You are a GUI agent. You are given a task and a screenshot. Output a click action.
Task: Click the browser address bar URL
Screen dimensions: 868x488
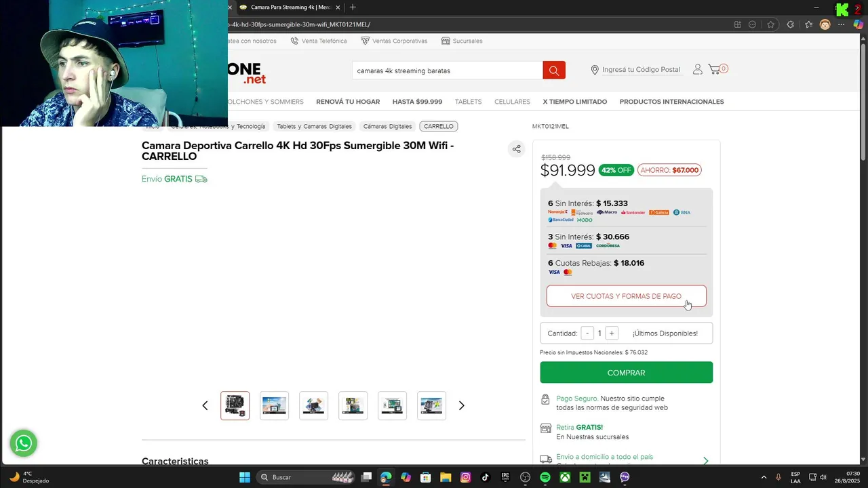click(299, 24)
